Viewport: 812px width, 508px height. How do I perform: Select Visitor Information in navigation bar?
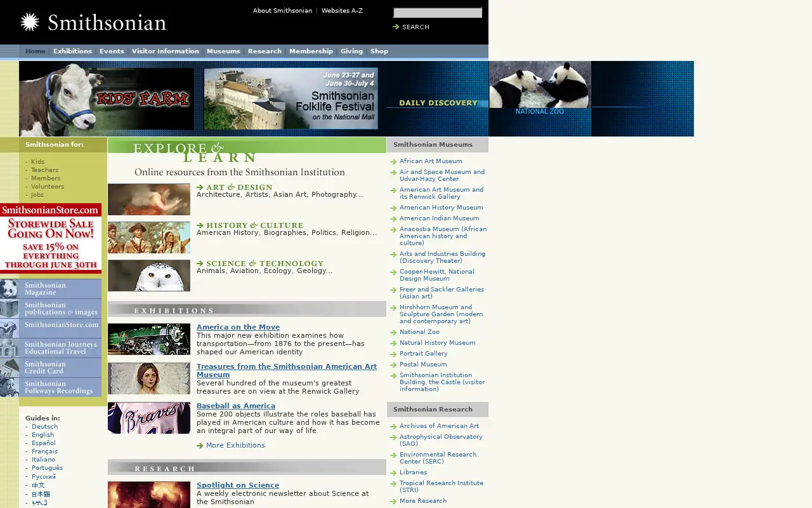point(165,51)
